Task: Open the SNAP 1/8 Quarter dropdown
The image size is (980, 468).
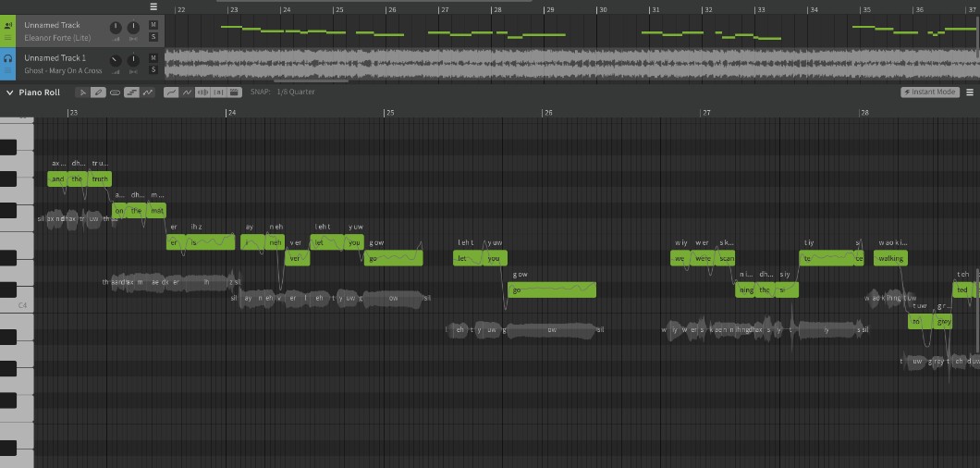Action: pyautogui.click(x=296, y=92)
